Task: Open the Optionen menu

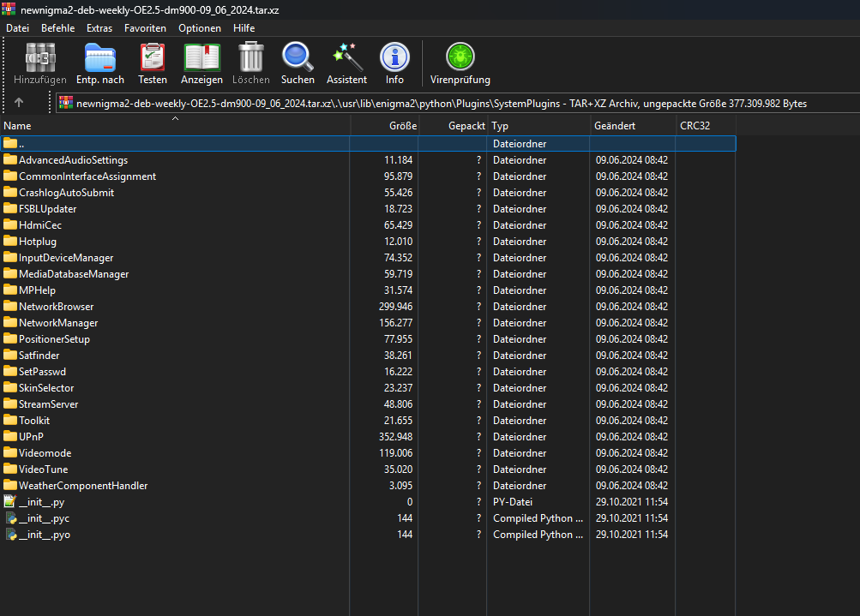Action: click(x=200, y=28)
